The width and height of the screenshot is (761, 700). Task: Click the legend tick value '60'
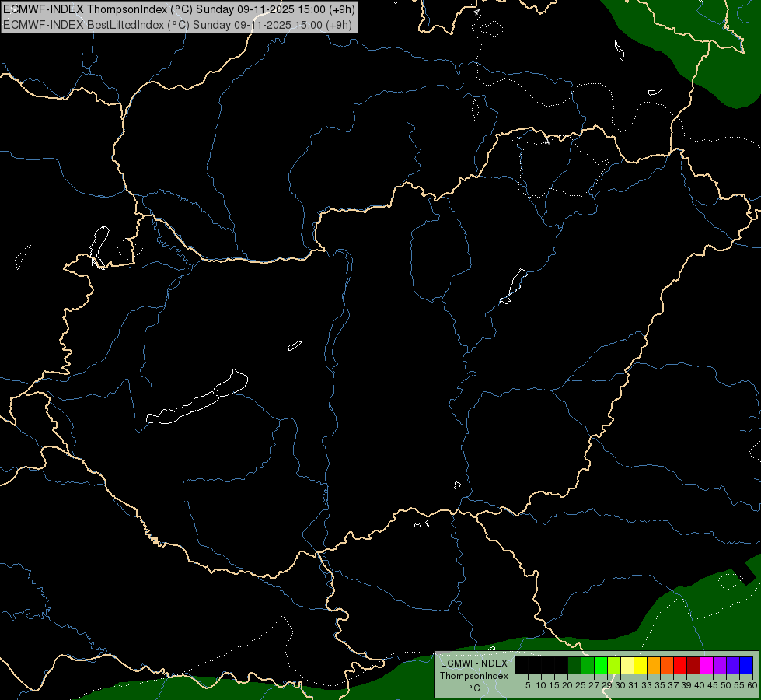752,685
